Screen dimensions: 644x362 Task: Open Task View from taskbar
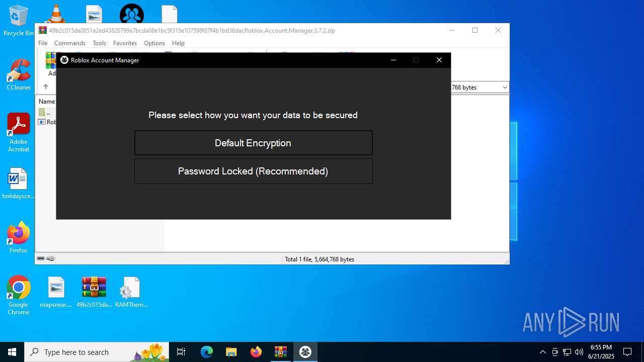click(x=182, y=352)
